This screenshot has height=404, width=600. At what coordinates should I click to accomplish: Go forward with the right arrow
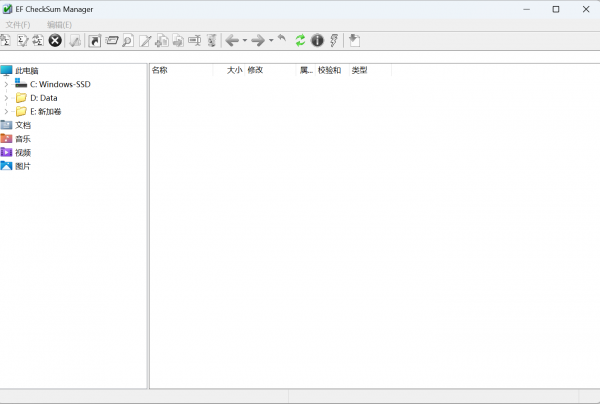pos(258,40)
